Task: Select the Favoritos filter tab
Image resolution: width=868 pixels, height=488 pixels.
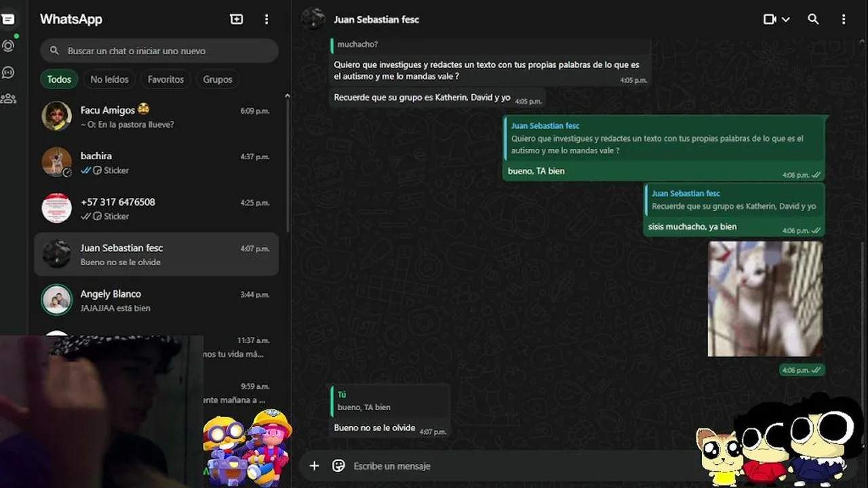Action: [x=165, y=79]
